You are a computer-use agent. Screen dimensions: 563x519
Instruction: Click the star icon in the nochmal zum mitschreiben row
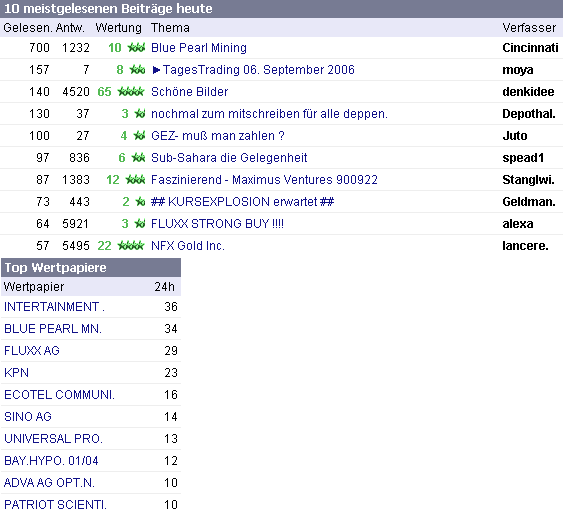pyautogui.click(x=140, y=113)
